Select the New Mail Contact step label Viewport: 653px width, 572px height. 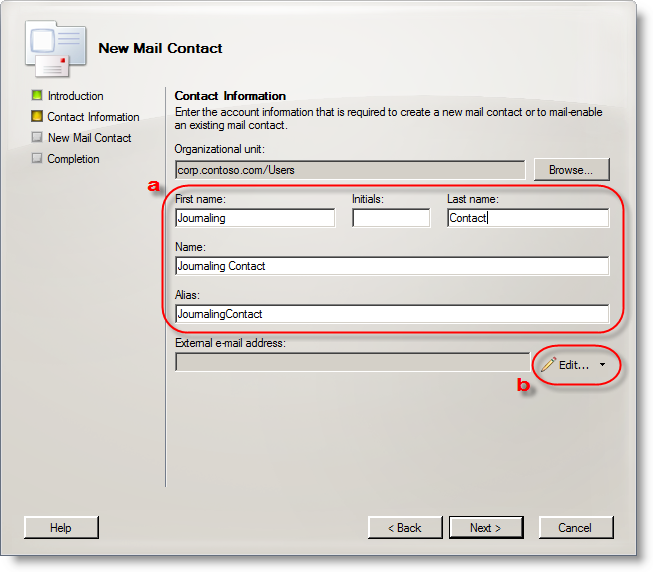point(90,138)
